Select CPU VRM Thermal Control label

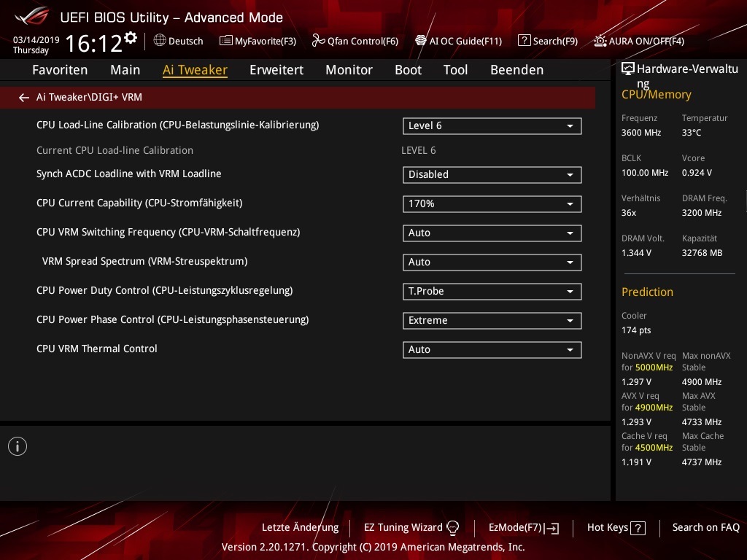(x=97, y=349)
